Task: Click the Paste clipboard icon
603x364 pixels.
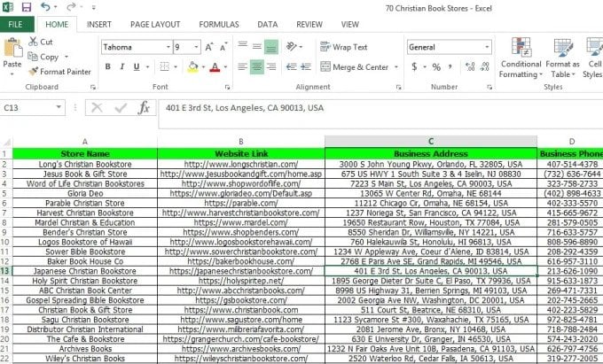Action: (12, 49)
